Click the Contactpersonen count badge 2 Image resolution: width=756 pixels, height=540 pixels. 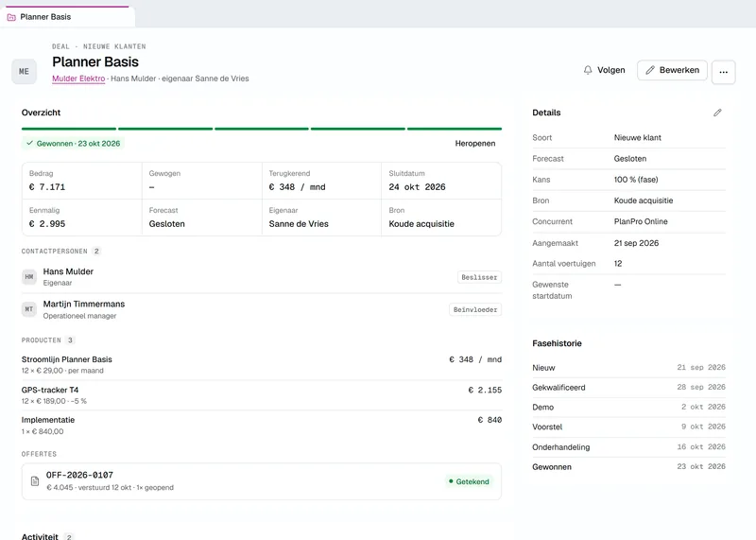(96, 251)
